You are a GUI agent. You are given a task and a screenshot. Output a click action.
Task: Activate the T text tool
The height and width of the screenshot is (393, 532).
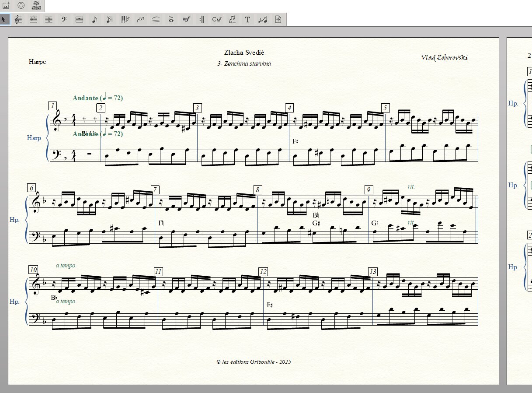[247, 19]
